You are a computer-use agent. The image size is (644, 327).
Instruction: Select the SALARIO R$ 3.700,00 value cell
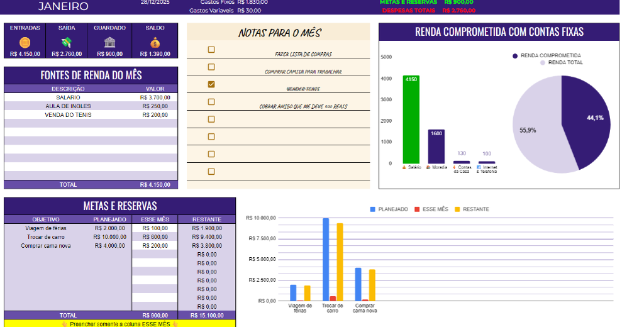(155, 97)
